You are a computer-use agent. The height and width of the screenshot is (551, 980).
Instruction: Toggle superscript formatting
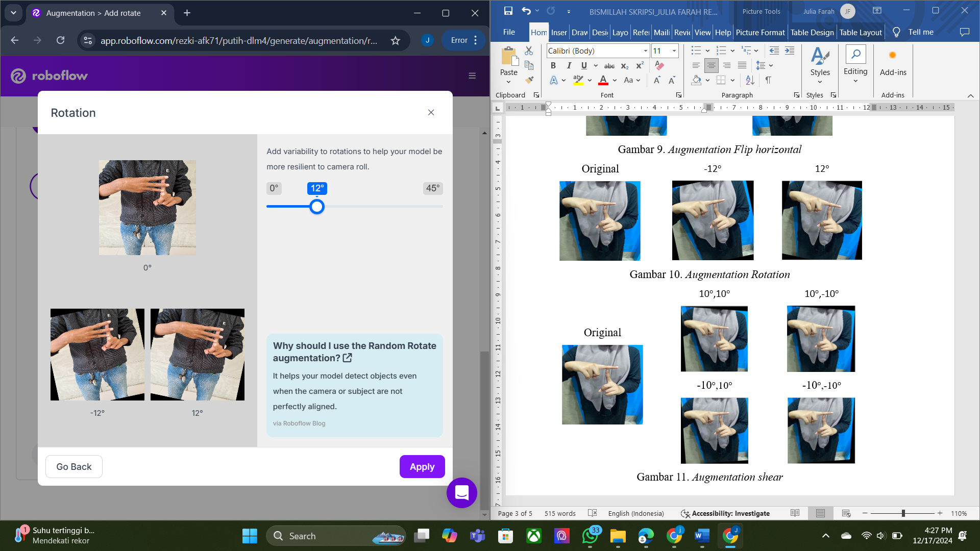[640, 66]
